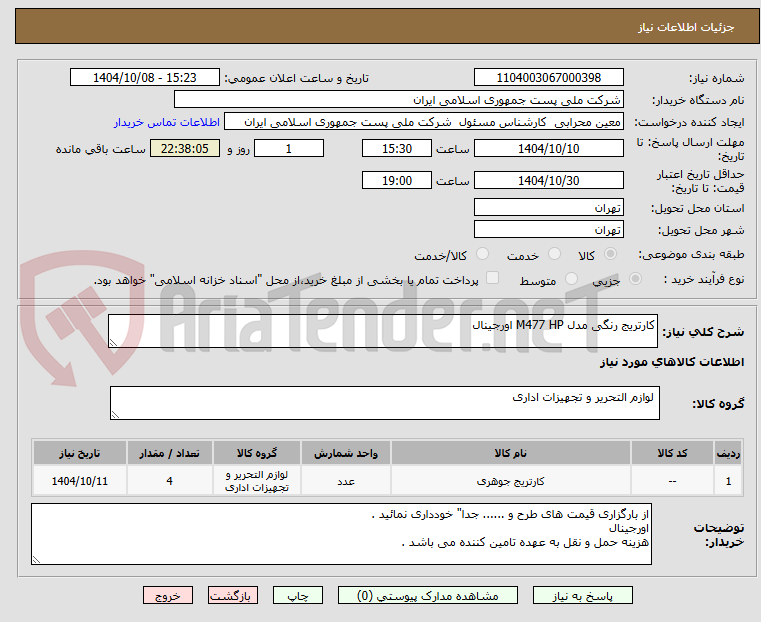Click the 'کد کالا' column header
Viewport: 761px width, 622px height.
672,453
